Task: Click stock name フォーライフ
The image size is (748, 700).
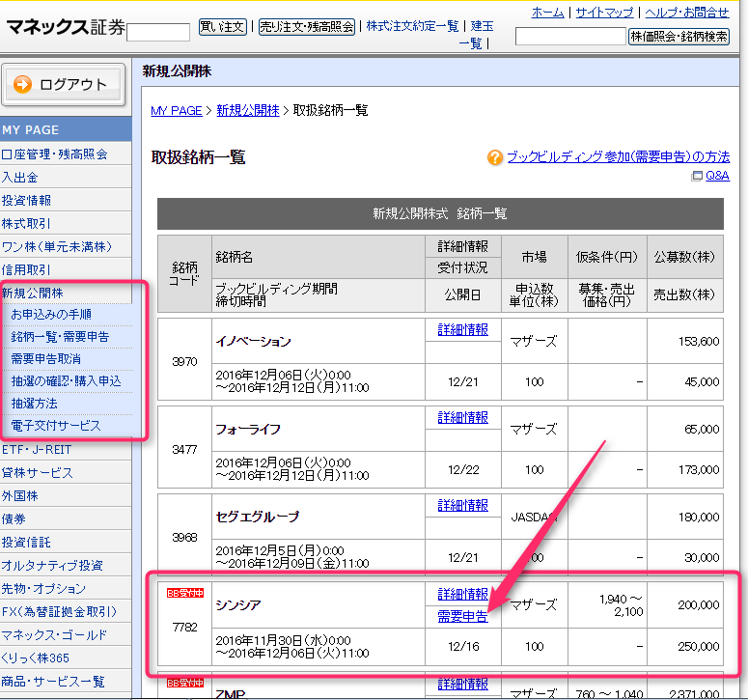Action: point(248,430)
